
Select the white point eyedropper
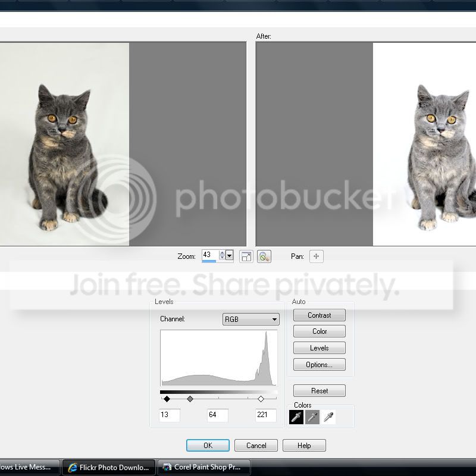[328, 418]
